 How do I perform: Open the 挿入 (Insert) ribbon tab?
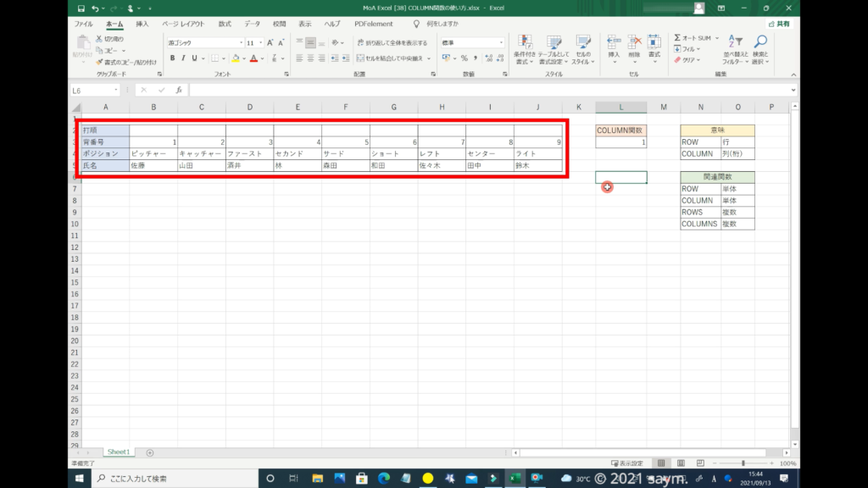pos(142,25)
